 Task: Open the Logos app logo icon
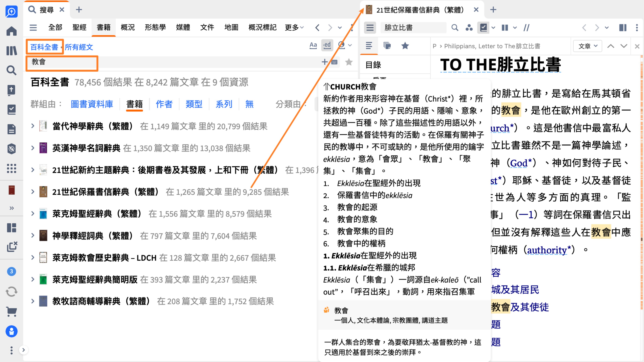(x=12, y=12)
